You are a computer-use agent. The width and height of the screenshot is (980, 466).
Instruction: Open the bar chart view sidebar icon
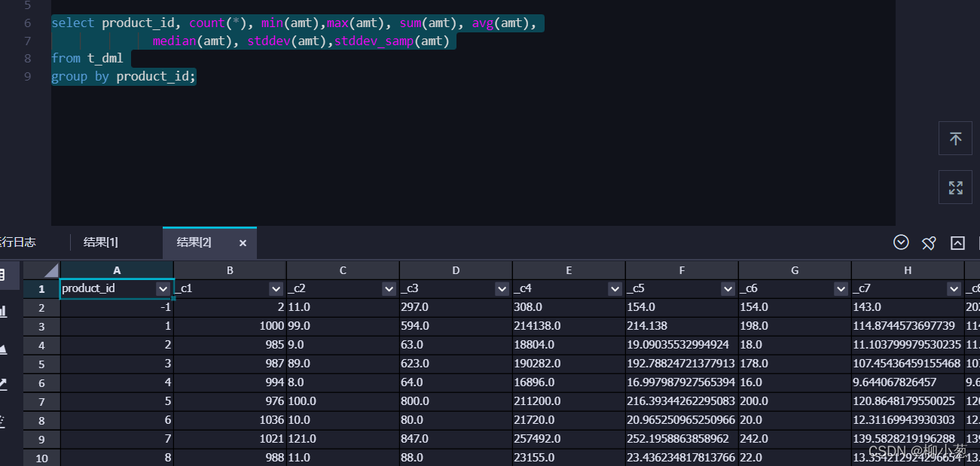click(4, 311)
